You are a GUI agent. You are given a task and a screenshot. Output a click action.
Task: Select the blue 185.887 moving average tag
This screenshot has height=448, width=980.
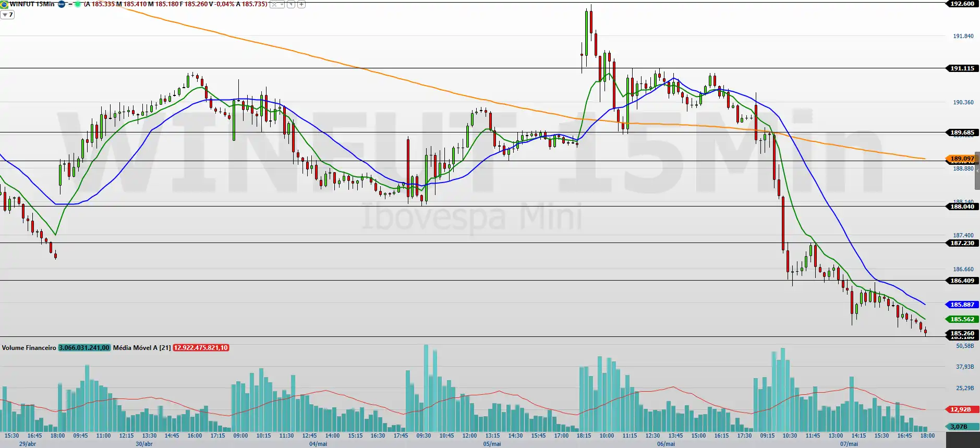pos(960,305)
